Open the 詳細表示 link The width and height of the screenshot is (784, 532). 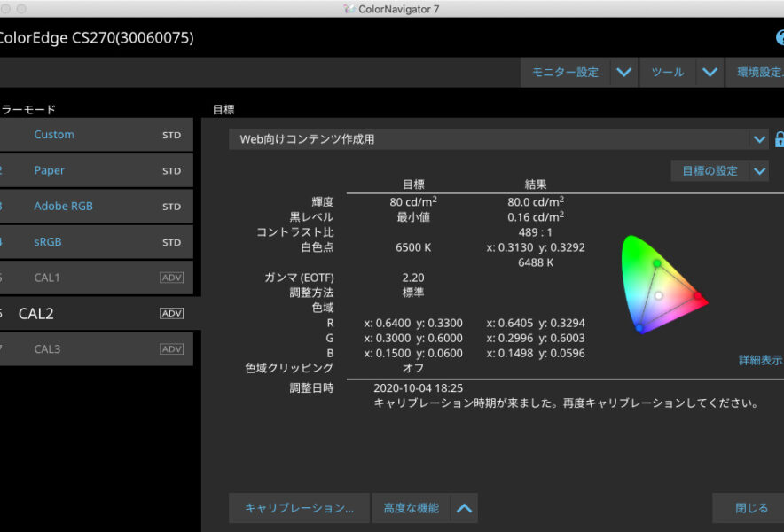(x=761, y=360)
